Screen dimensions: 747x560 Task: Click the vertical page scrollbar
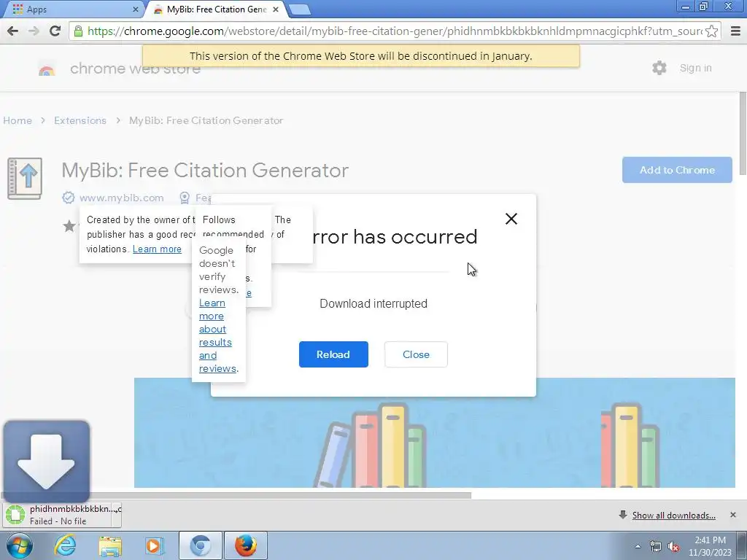[743, 133]
